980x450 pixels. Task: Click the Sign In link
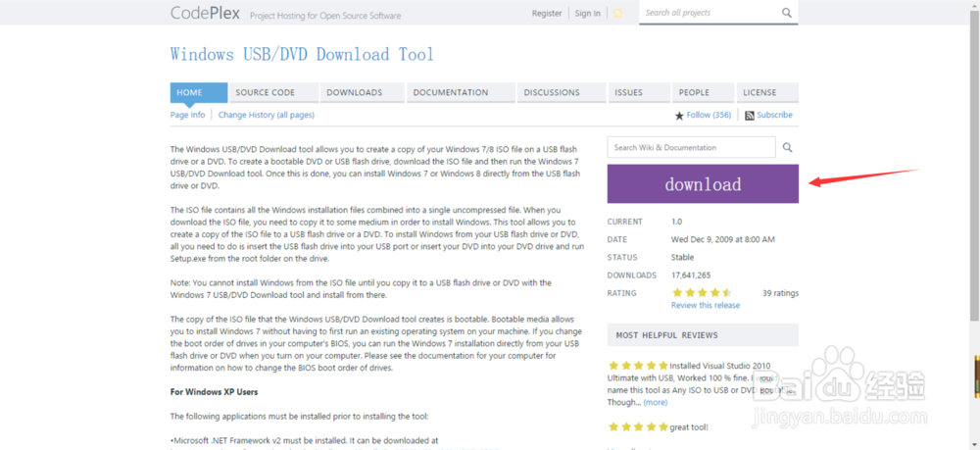tap(587, 13)
